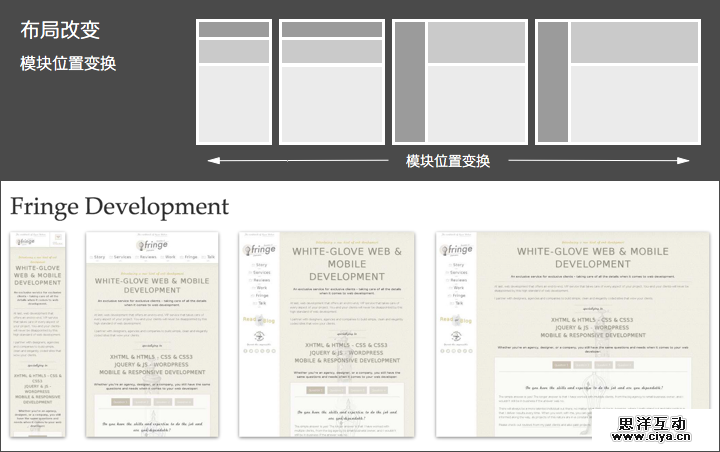Viewport: 720px width, 452px height.
Task: Click the WHITE-GLOVE WEB & MOBILE headline under the horizontal nav
Action: (x=152, y=285)
